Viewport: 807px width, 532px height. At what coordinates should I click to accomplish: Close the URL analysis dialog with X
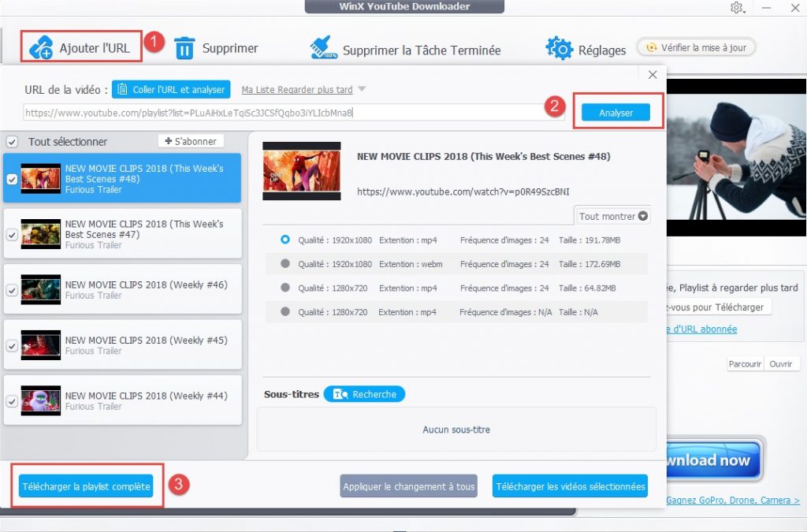point(652,75)
